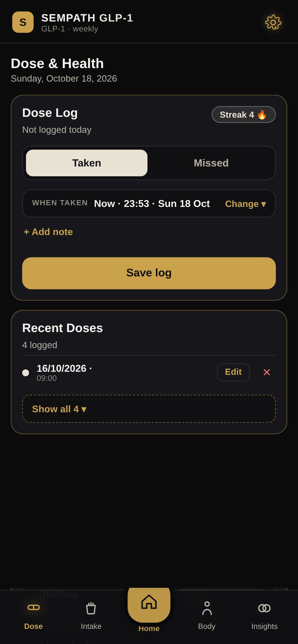The height and width of the screenshot is (644, 298).
Task: Open settings via the gear icon
Action: coord(273,23)
